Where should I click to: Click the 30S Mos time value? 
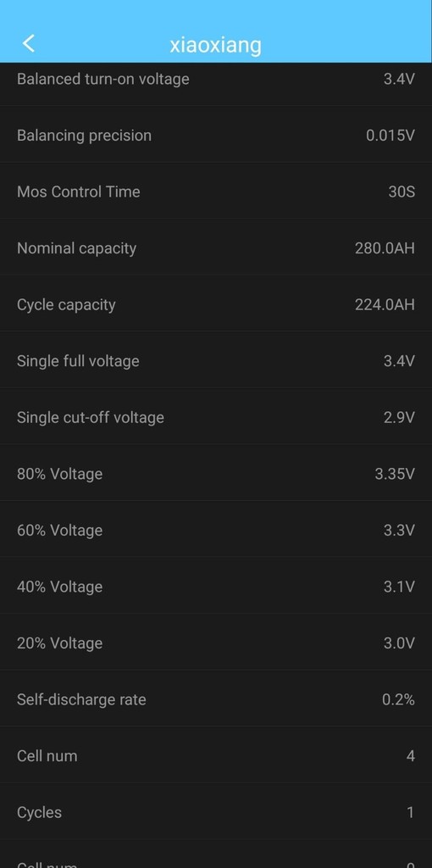pyautogui.click(x=402, y=192)
